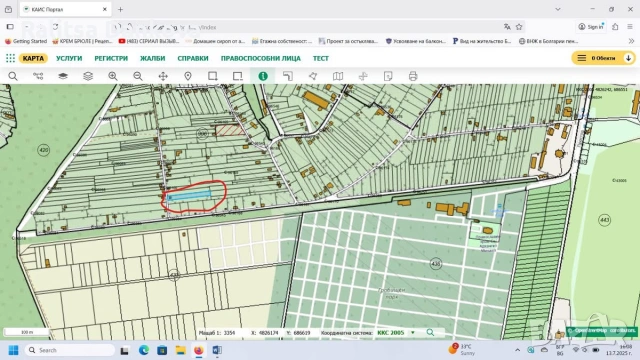Click the search magnifier tool in the map toolbar

[13, 76]
